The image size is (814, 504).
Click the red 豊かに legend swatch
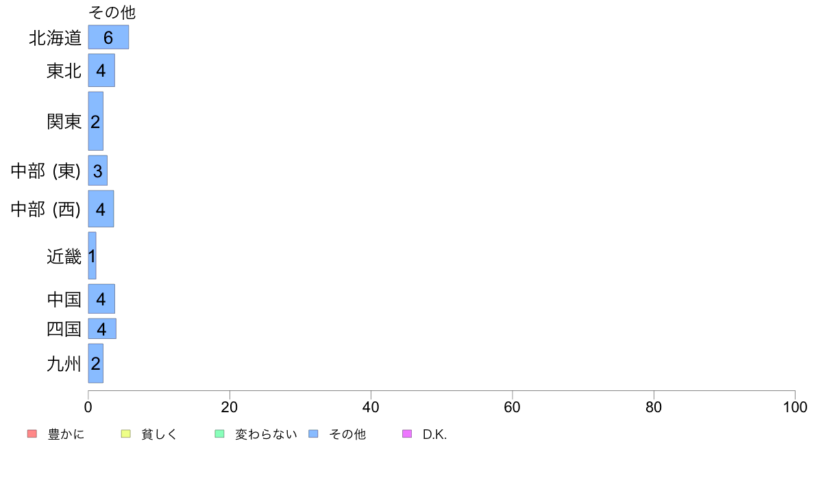[32, 434]
